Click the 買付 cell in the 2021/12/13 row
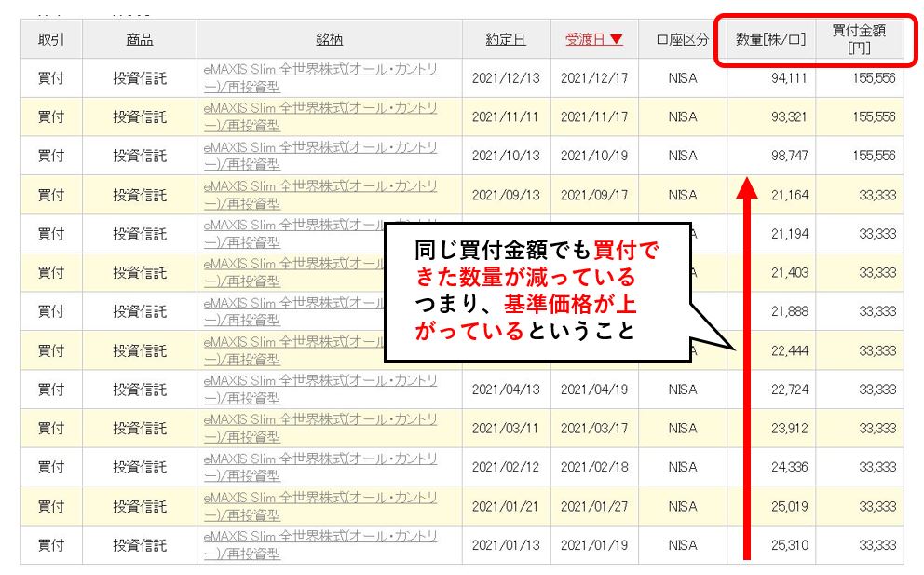This screenshot has height=575, width=924. click(51, 78)
